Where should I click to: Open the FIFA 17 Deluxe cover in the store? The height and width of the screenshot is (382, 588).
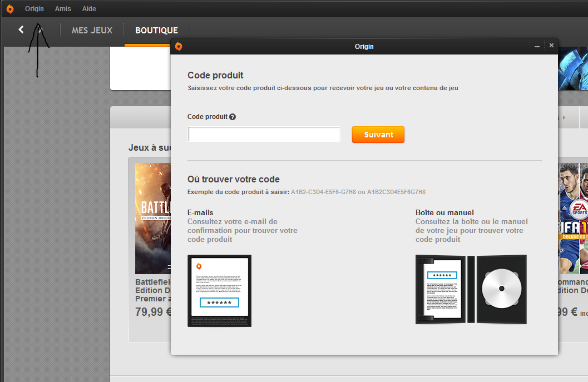[x=574, y=218]
